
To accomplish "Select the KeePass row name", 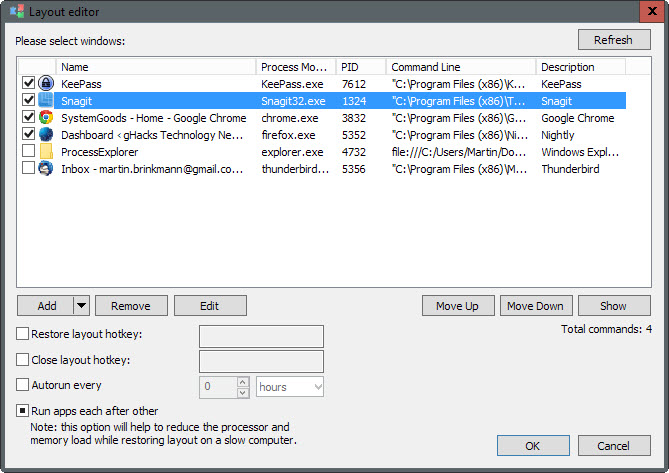I will tap(81, 84).
